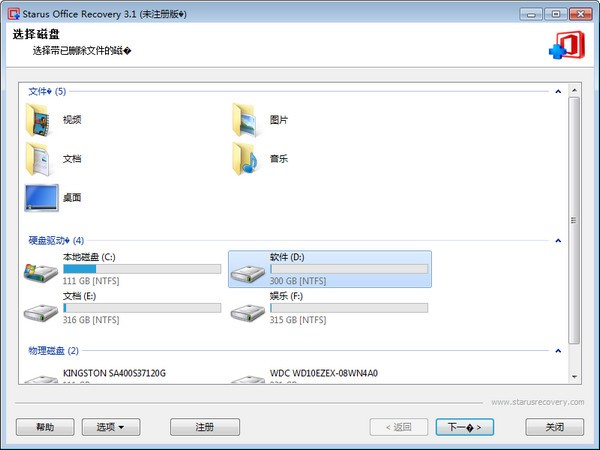Select the 音乐 music folder icon
The width and height of the screenshot is (600, 450).
coord(246,158)
